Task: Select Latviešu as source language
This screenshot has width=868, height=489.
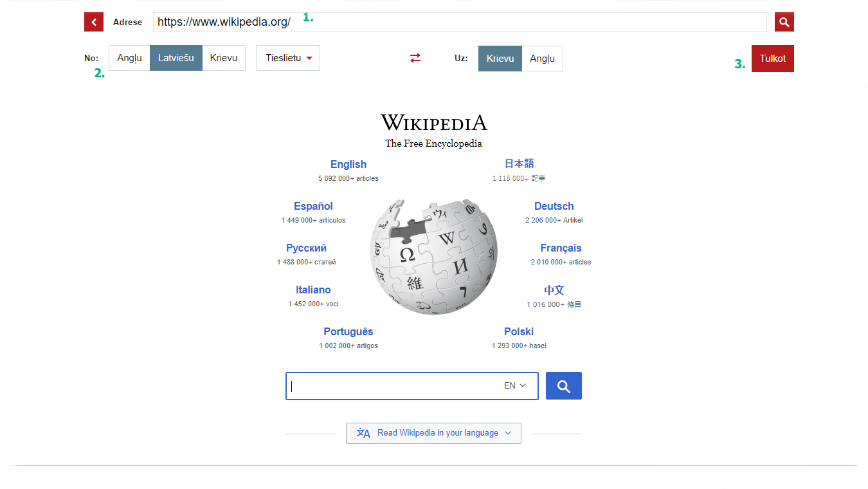Action: [x=176, y=58]
